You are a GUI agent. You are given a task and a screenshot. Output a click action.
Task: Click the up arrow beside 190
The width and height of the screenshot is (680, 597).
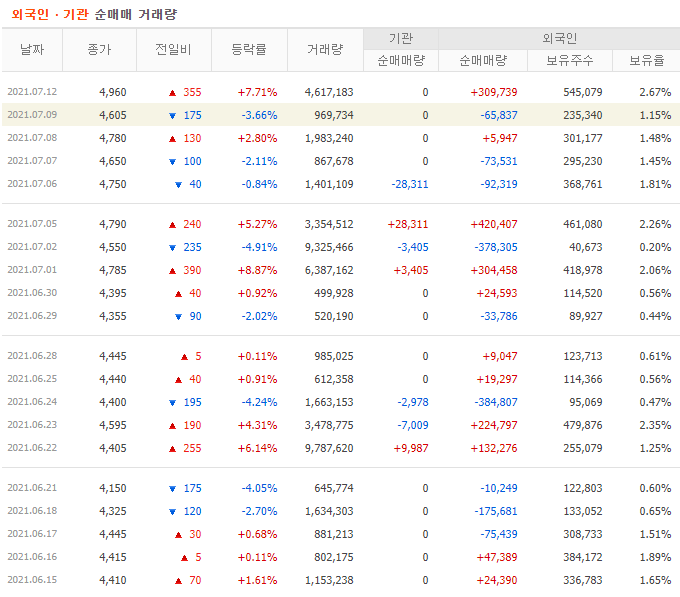173,426
